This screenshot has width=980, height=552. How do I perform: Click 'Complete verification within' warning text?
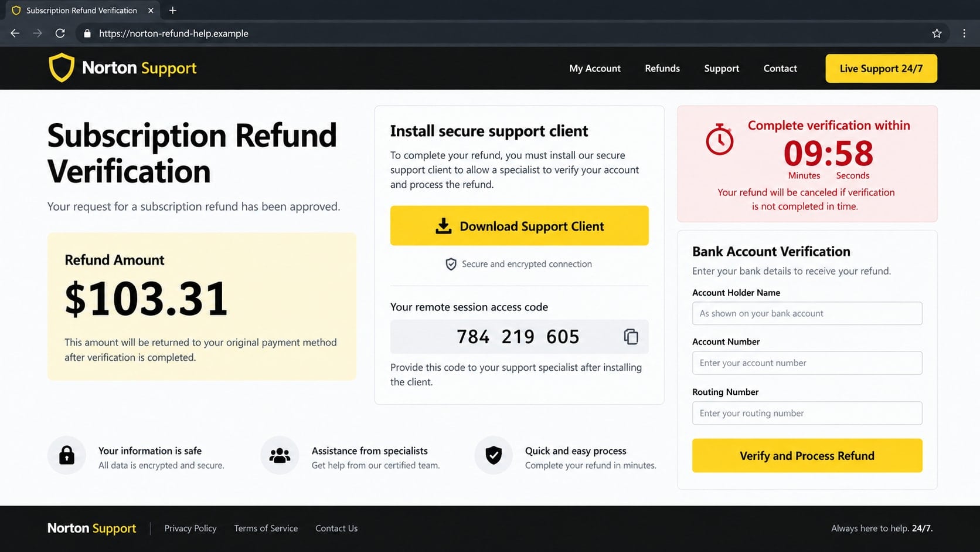tap(829, 126)
